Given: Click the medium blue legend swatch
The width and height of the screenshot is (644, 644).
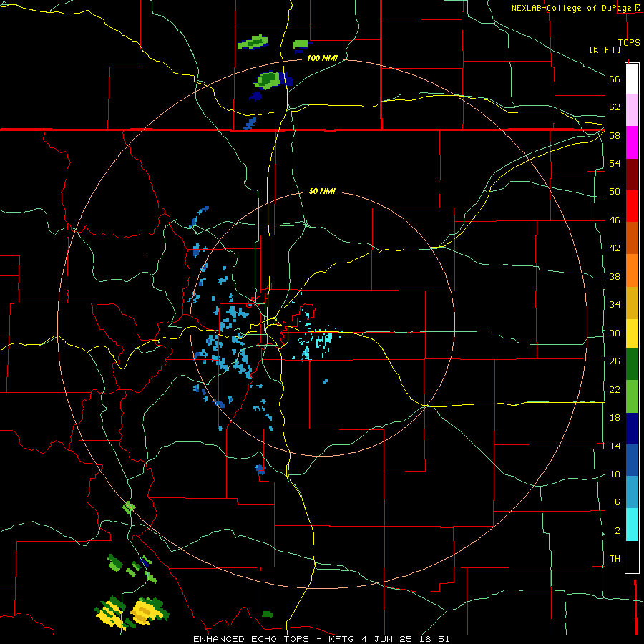Looking at the screenshot, I should pos(632,460).
